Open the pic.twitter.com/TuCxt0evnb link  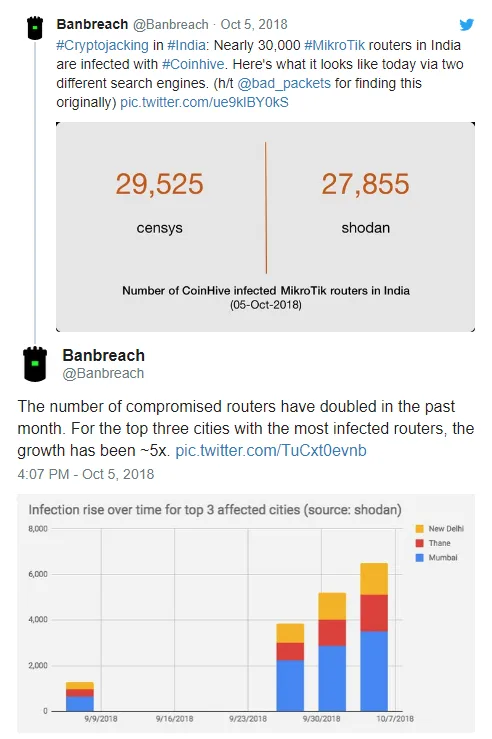pyautogui.click(x=271, y=451)
